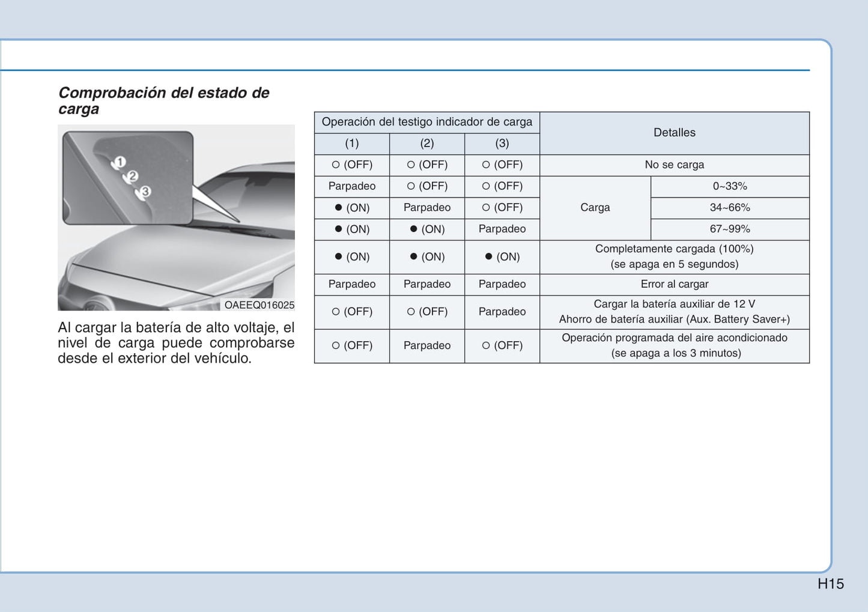Select the 'Error al cargar' cell

point(674,284)
